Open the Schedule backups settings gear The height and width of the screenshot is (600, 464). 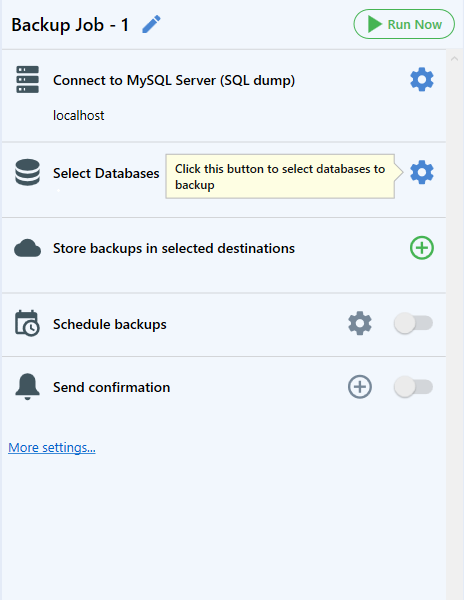[360, 323]
